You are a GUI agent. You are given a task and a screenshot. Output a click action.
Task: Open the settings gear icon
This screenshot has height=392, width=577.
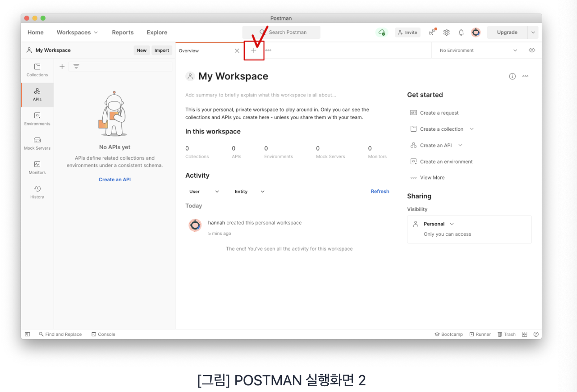pyautogui.click(x=447, y=32)
